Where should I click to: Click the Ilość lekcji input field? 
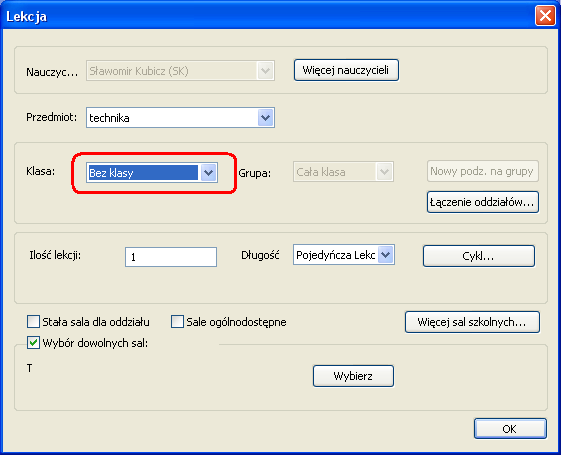pos(171,257)
